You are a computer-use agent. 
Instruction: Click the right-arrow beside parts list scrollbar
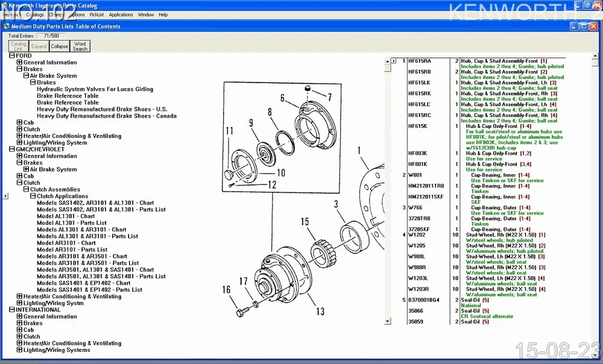click(394, 61)
